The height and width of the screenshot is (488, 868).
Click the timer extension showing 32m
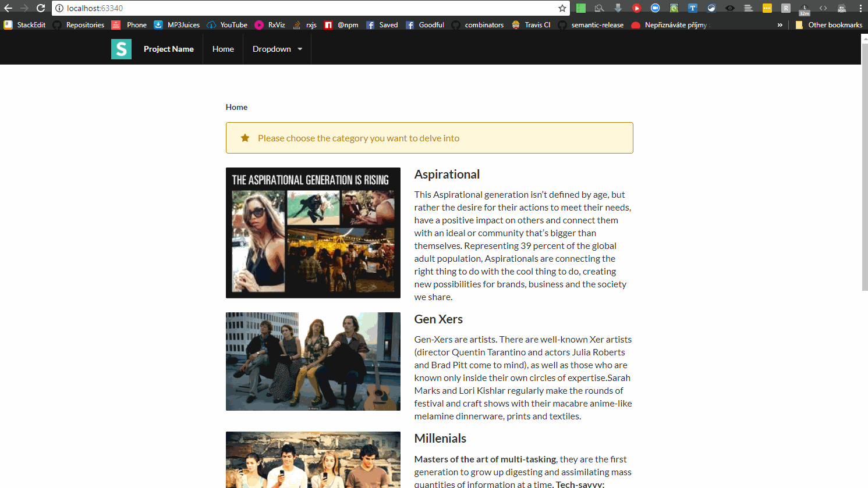805,9
